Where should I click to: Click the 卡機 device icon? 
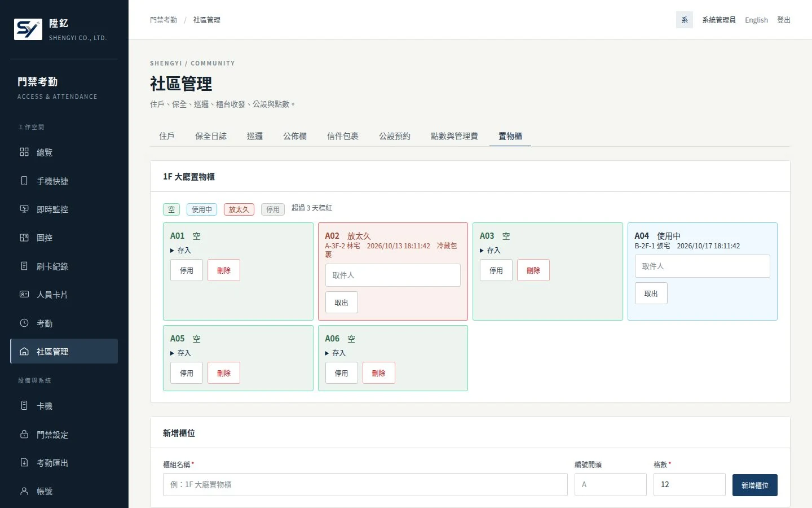coord(24,405)
